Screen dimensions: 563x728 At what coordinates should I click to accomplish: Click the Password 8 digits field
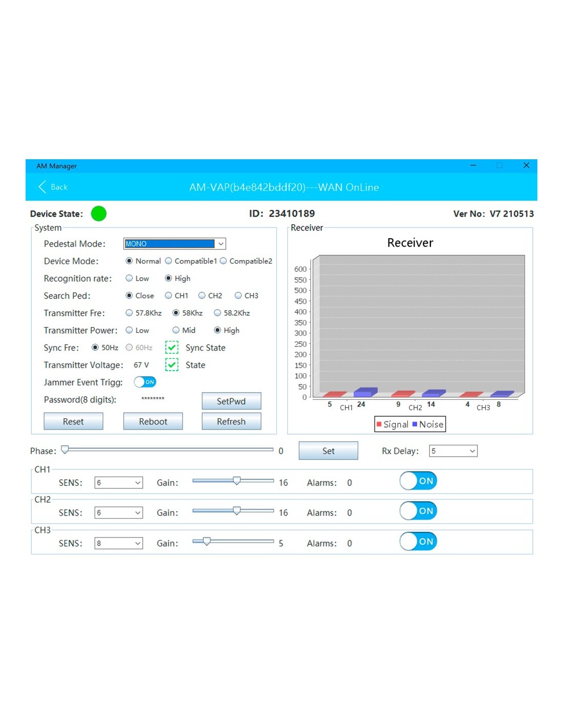(x=153, y=399)
